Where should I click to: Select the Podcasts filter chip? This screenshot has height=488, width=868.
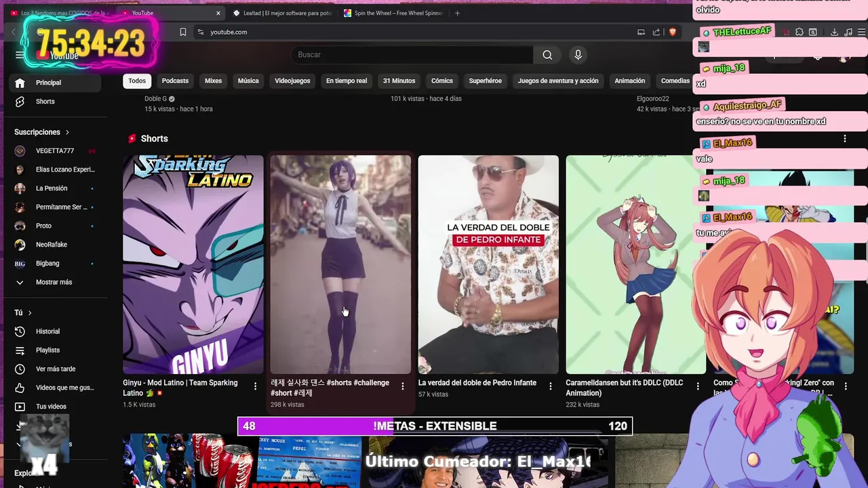coord(175,81)
